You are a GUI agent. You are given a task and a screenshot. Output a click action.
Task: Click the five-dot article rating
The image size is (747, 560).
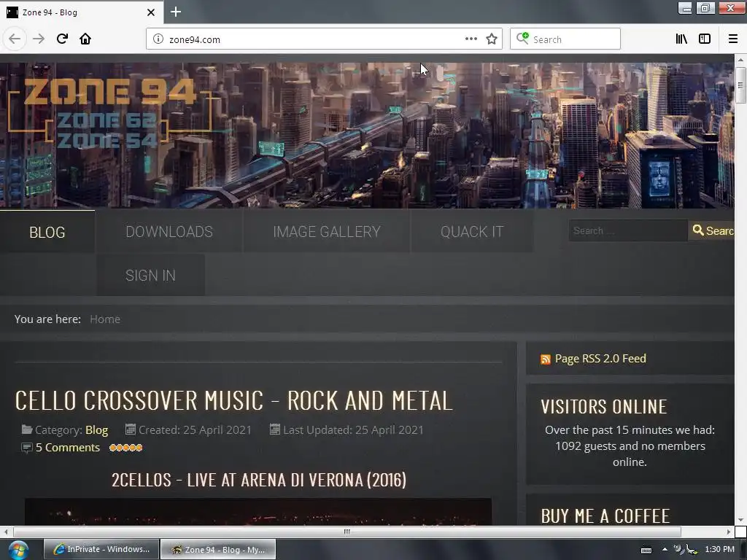click(125, 448)
